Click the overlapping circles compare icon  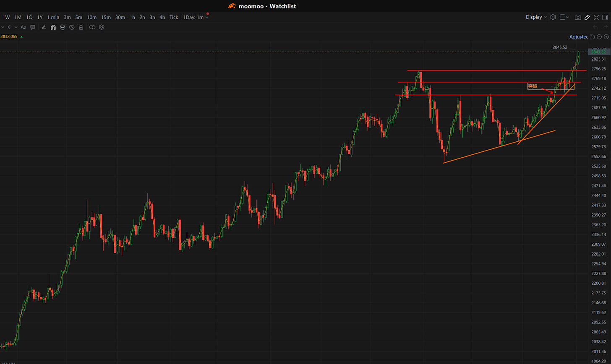click(92, 27)
